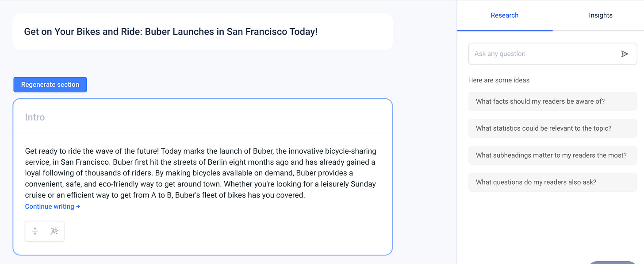Open the Research tab
Screen dimensions: 644x264
tap(505, 16)
